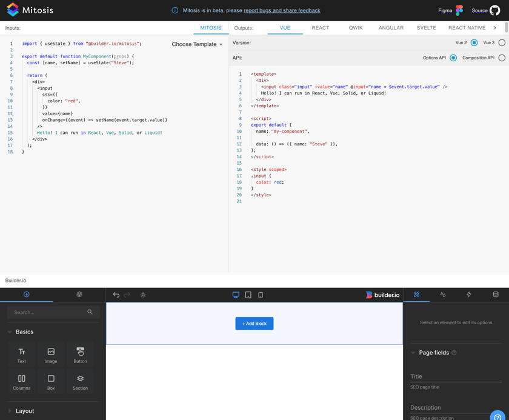Switch to the QWIK output tab
This screenshot has height=420, width=509.
pos(356,28)
